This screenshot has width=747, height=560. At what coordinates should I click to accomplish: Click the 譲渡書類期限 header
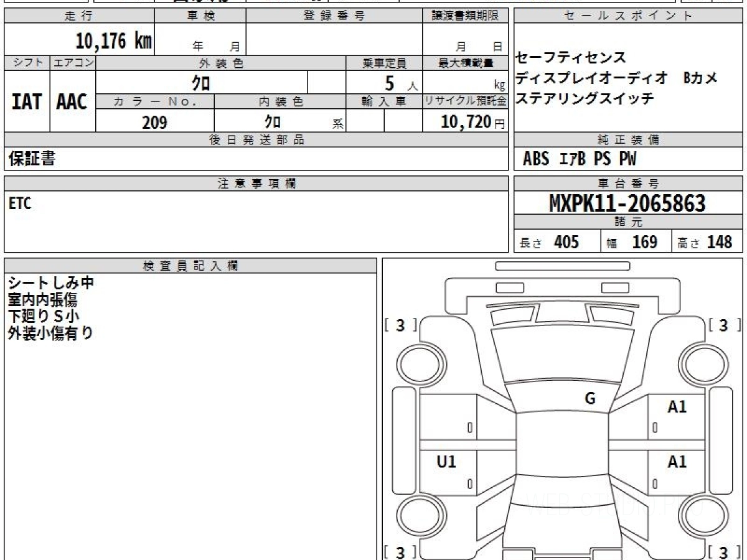click(x=466, y=16)
